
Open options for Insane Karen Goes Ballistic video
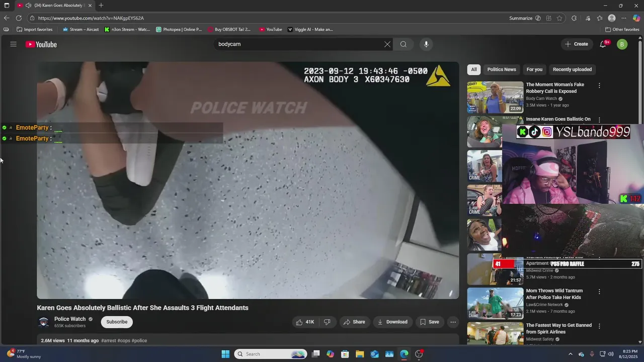tap(599, 120)
